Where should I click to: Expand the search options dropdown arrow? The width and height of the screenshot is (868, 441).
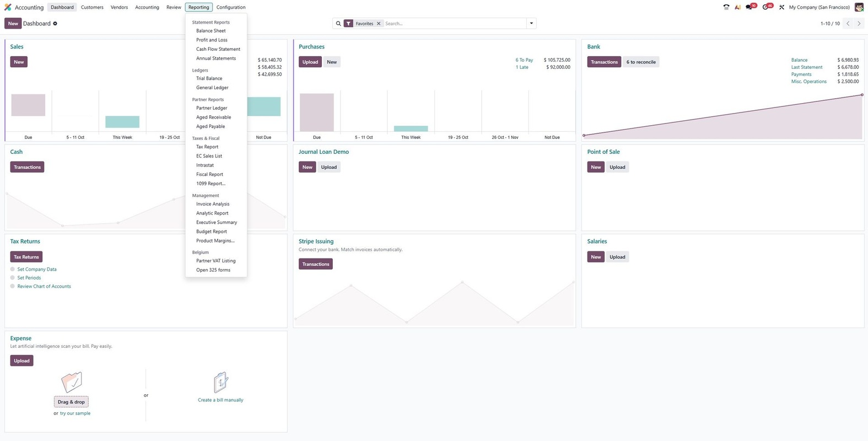point(531,24)
